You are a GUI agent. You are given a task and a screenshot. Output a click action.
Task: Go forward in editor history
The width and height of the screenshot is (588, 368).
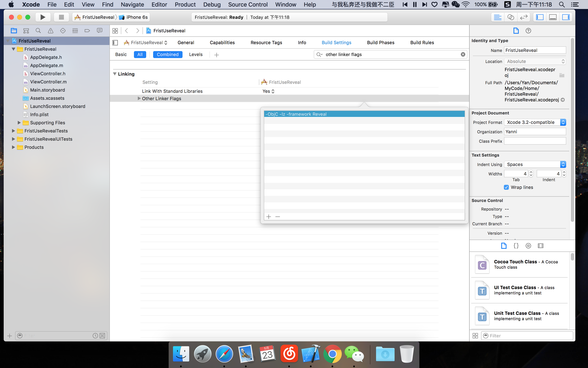pos(138,31)
